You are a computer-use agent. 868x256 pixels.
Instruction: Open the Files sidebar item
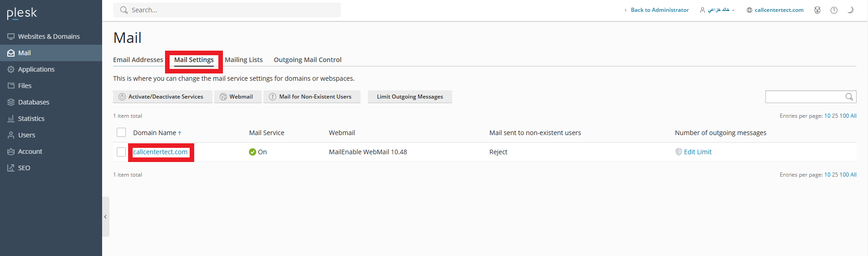tap(25, 86)
